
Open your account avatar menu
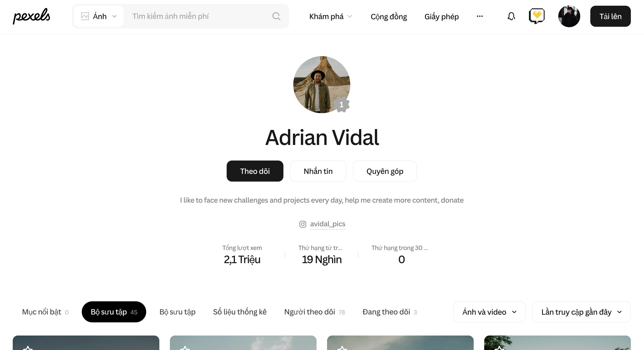point(569,16)
